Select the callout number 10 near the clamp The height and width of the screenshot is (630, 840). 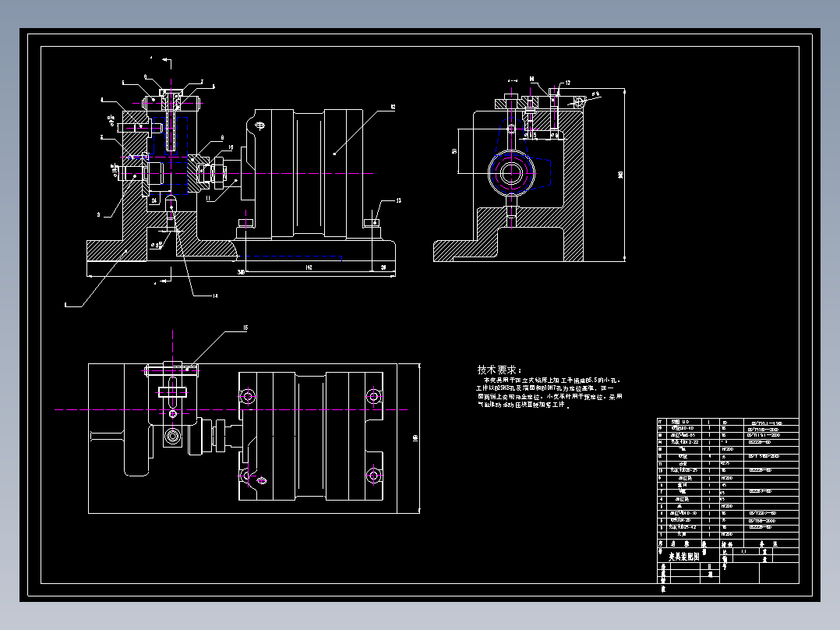231,147
